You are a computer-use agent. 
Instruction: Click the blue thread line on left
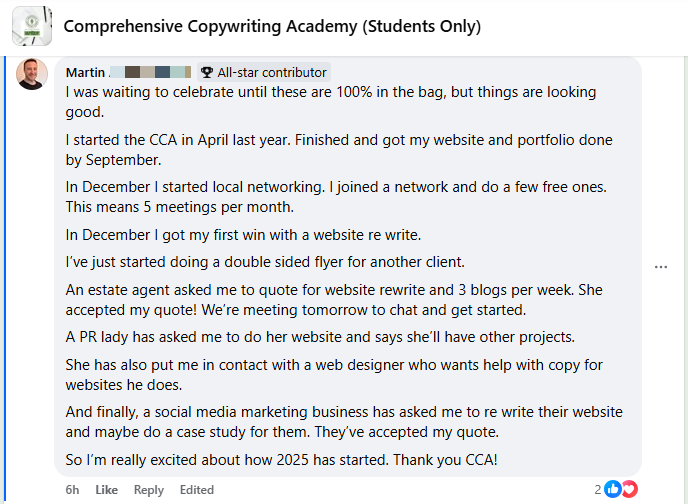[x=5, y=280]
